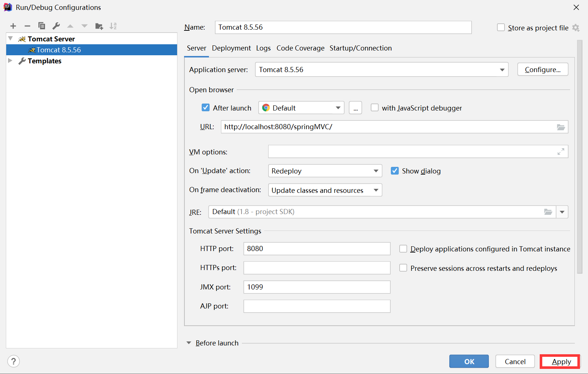Open help via question mark icon
This screenshot has height=374, width=588.
(14, 362)
